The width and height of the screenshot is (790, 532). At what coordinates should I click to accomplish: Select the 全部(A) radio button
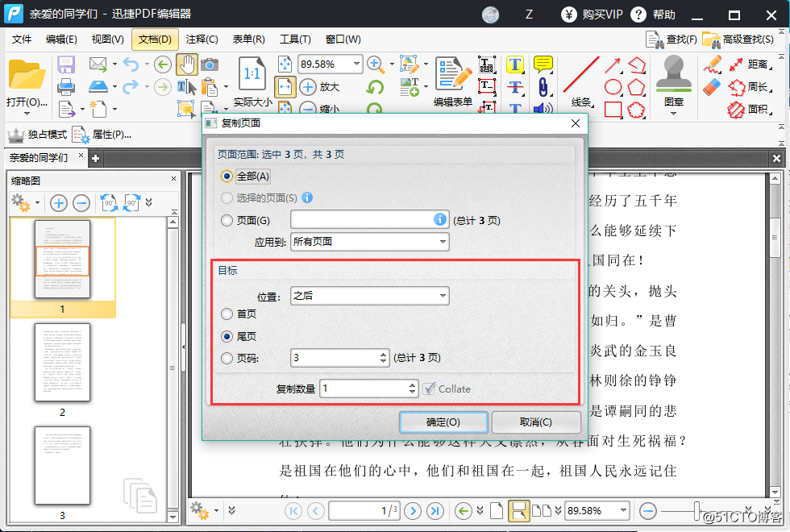pos(227,177)
